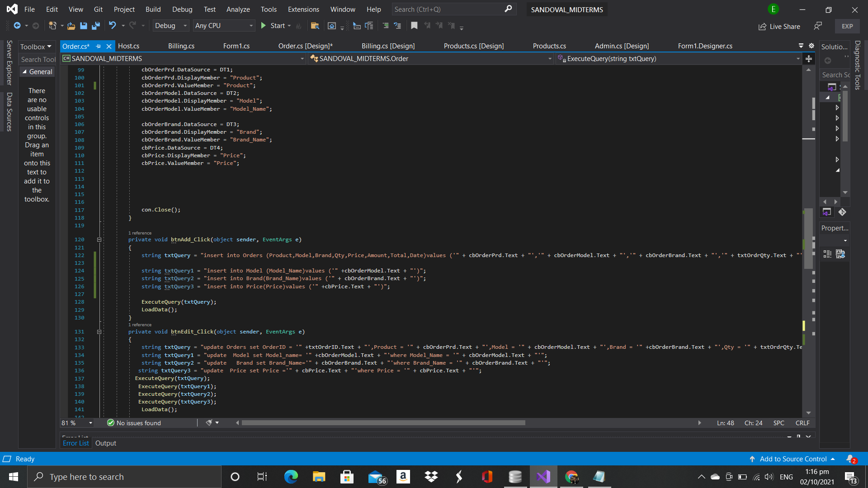Open the SANDOVAL_MIDTERMS.Order class dropdown
The height and width of the screenshot is (488, 868).
pyautogui.click(x=550, y=59)
